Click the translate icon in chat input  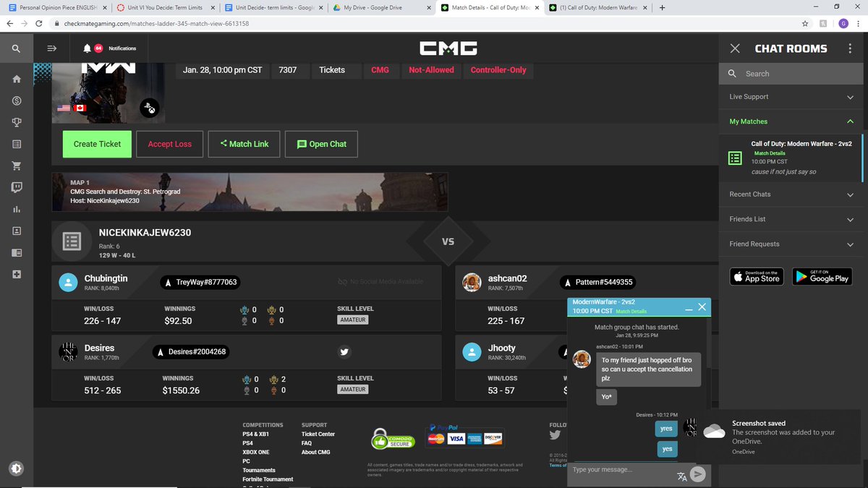[x=681, y=475]
